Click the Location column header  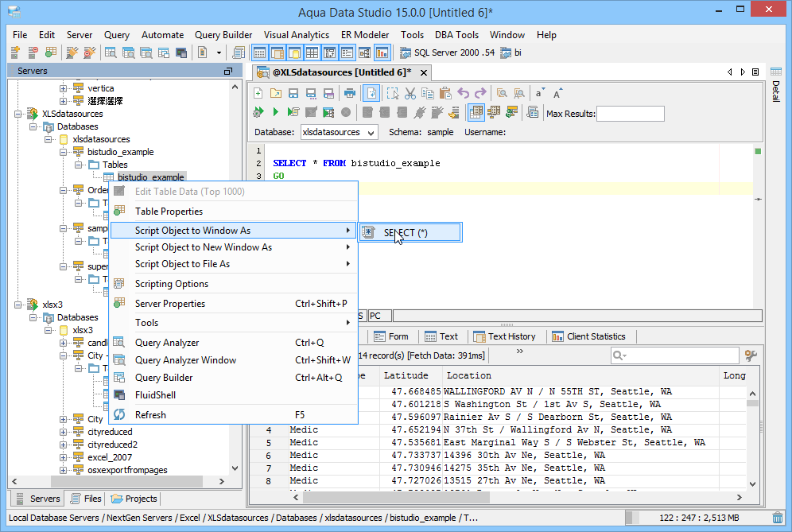[x=580, y=375]
